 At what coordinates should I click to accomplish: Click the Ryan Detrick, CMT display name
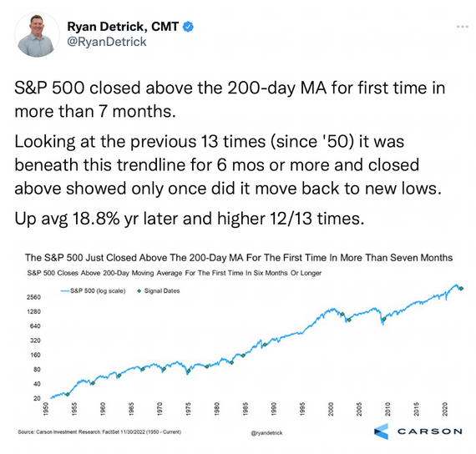(x=123, y=27)
